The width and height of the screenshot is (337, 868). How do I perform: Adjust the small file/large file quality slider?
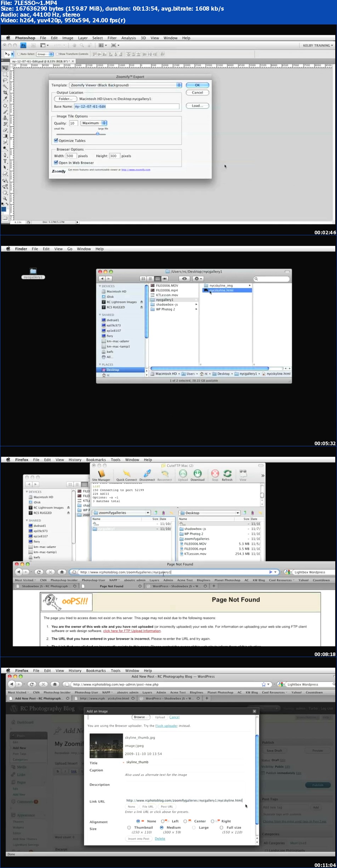click(97, 134)
